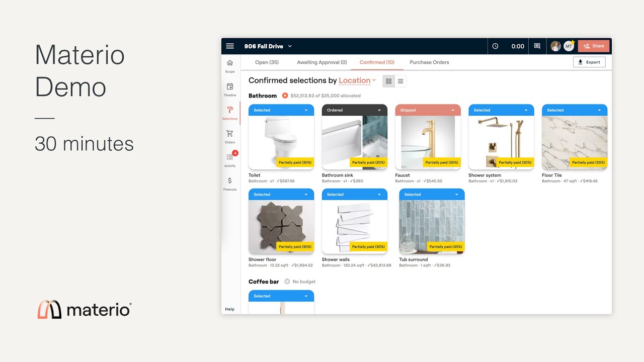This screenshot has height=362, width=644.
Task: Click the "Faucet" item title
Action: tap(403, 175)
